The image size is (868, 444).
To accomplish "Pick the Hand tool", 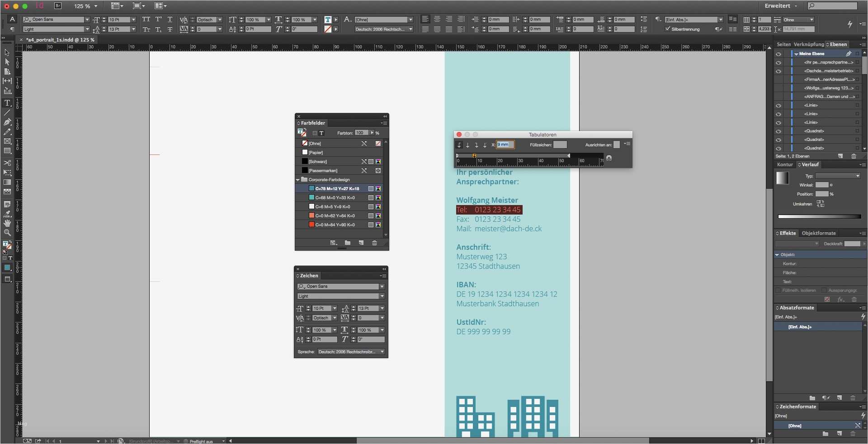I will click(x=7, y=223).
